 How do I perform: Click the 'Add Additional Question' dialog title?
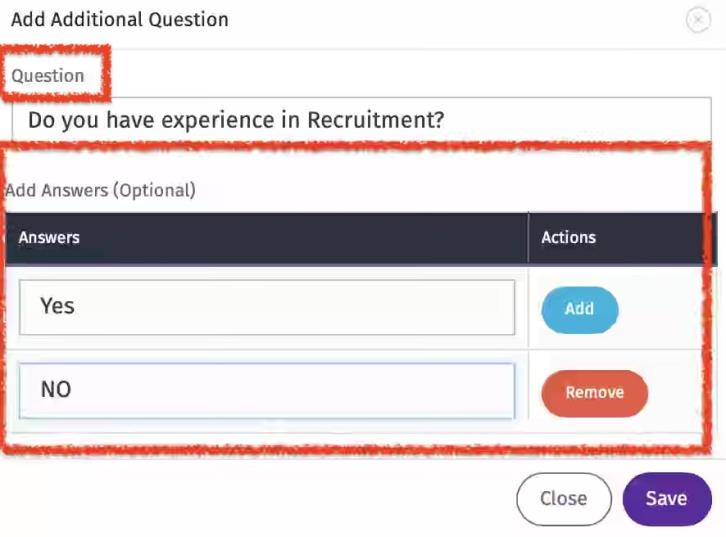pyautogui.click(x=120, y=19)
